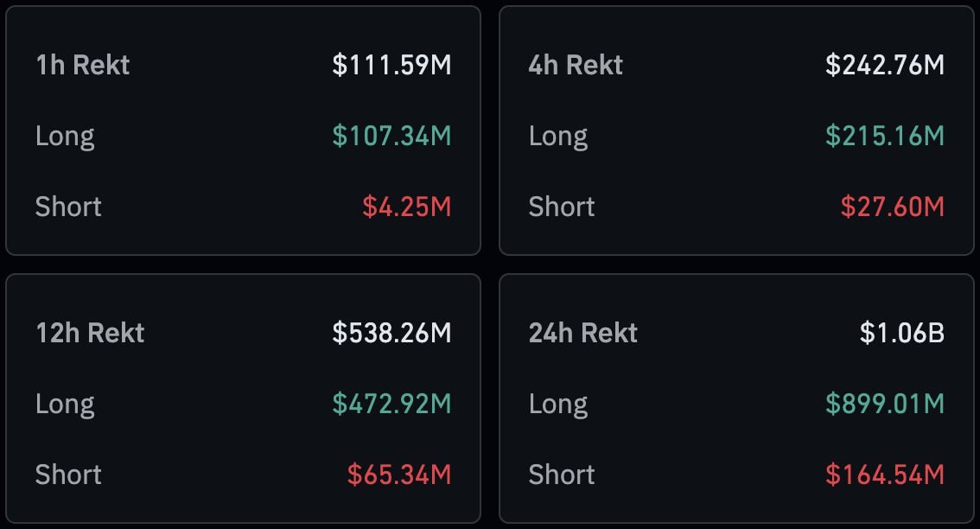This screenshot has height=529, width=980.
Task: Click the Short label in 24h card
Action: tap(562, 475)
